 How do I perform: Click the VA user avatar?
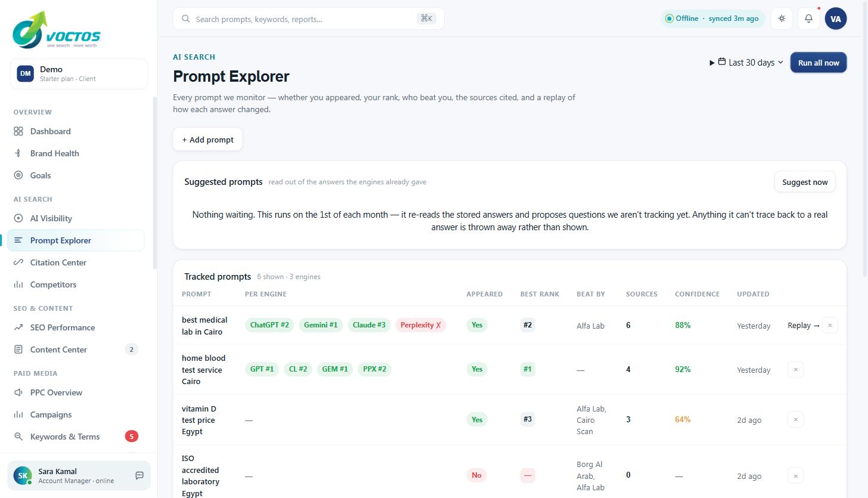coord(836,18)
